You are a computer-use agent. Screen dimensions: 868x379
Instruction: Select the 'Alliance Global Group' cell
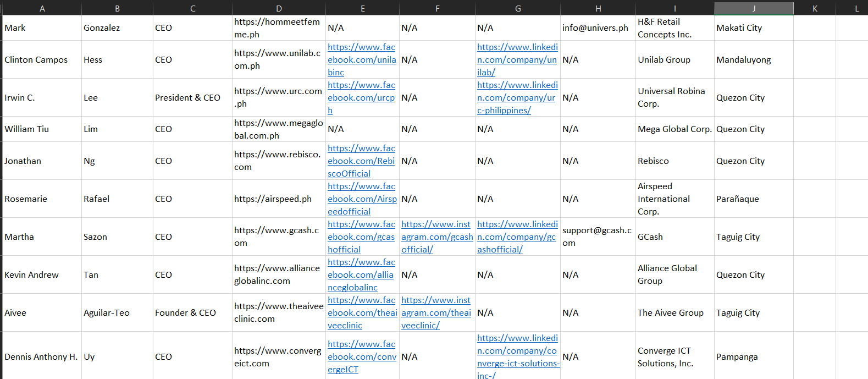(x=675, y=274)
